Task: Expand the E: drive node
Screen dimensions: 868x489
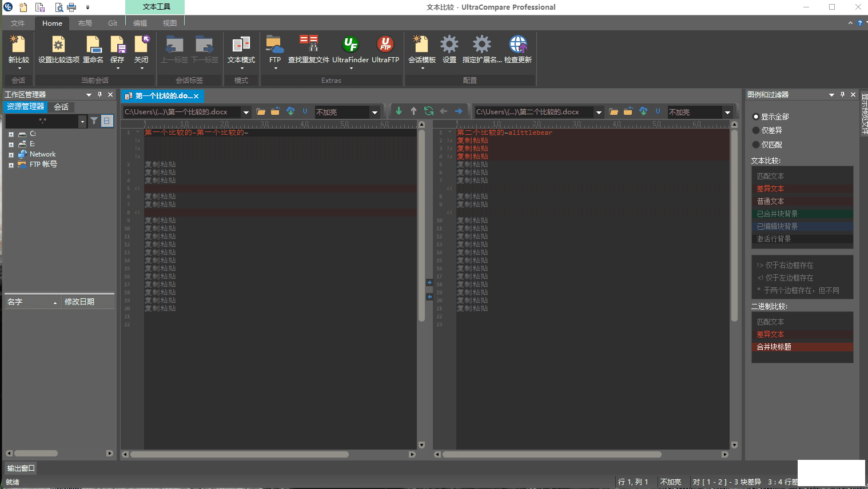Action: coord(11,145)
